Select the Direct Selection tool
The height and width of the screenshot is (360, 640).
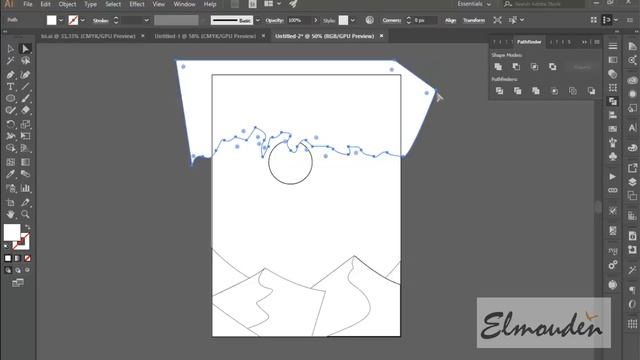click(25, 49)
